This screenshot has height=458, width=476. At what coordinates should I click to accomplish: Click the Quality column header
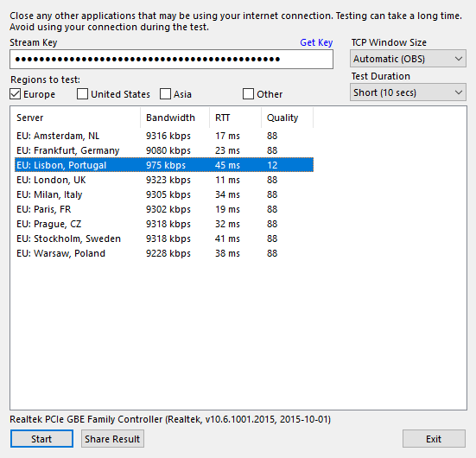click(287, 118)
